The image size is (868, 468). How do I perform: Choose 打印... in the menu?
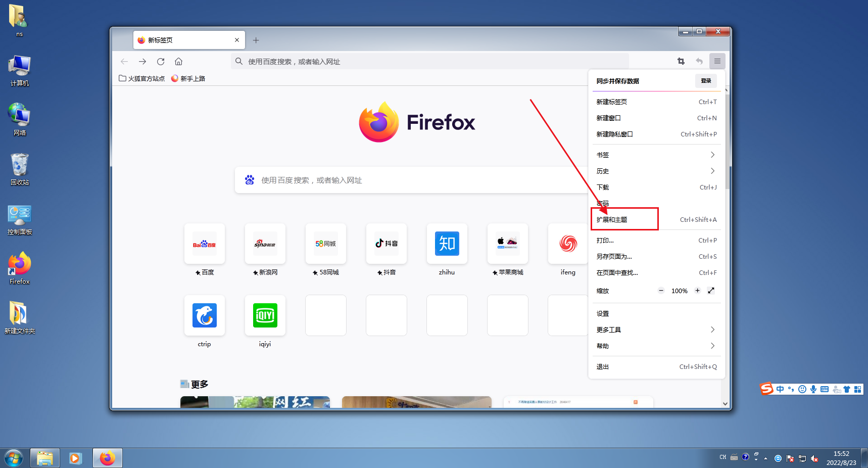point(657,241)
